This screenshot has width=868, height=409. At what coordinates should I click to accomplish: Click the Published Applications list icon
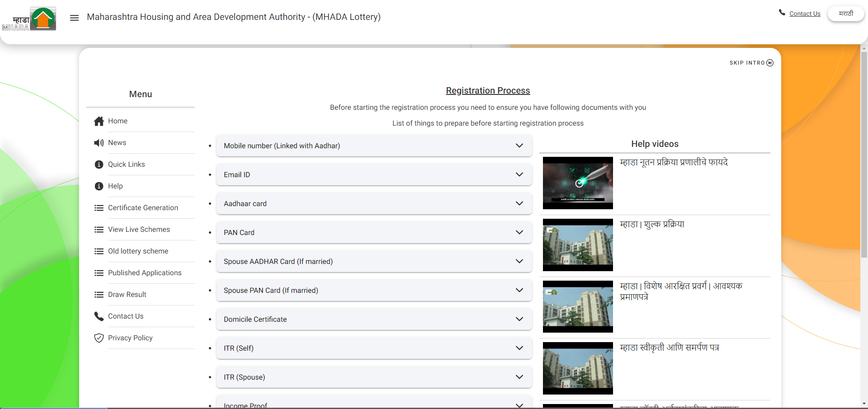[99, 273]
